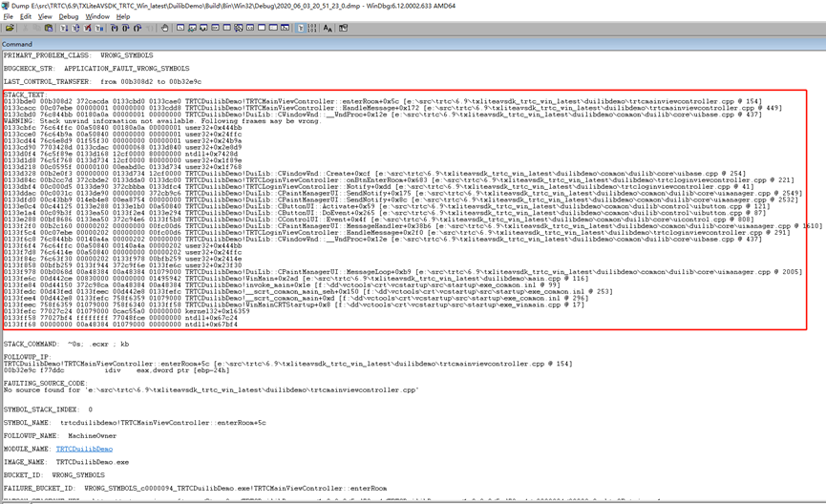Open the Window menu
This screenshot has height=504, width=826.
click(x=97, y=16)
